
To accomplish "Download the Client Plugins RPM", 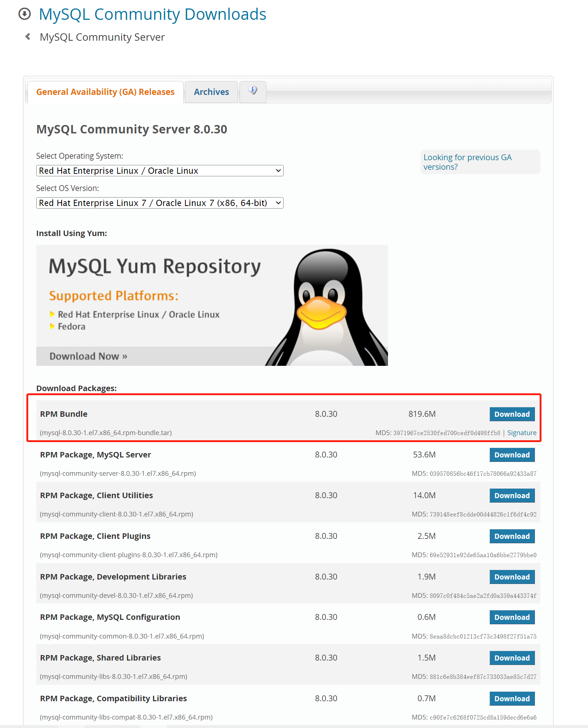I will click(x=512, y=536).
